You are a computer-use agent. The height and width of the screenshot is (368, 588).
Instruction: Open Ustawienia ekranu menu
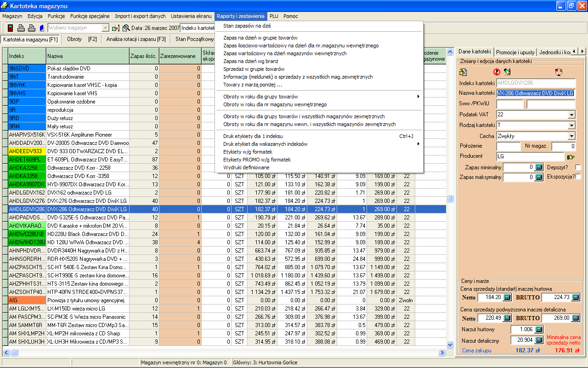coord(191,16)
